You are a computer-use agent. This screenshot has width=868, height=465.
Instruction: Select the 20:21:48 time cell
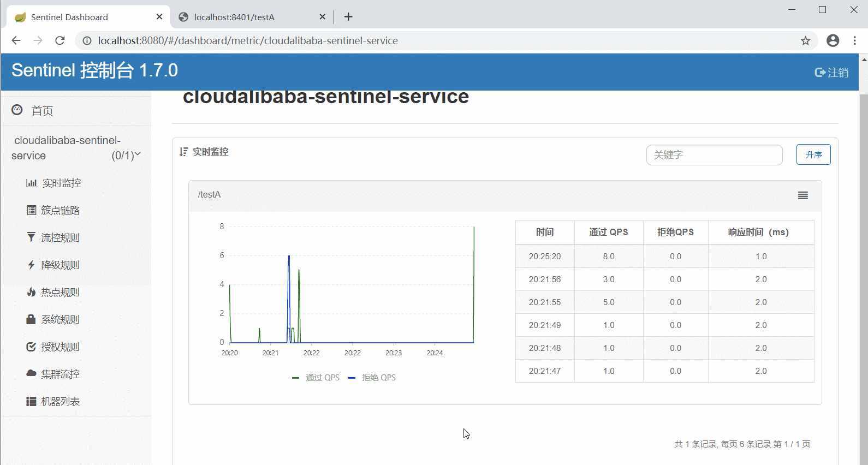545,348
